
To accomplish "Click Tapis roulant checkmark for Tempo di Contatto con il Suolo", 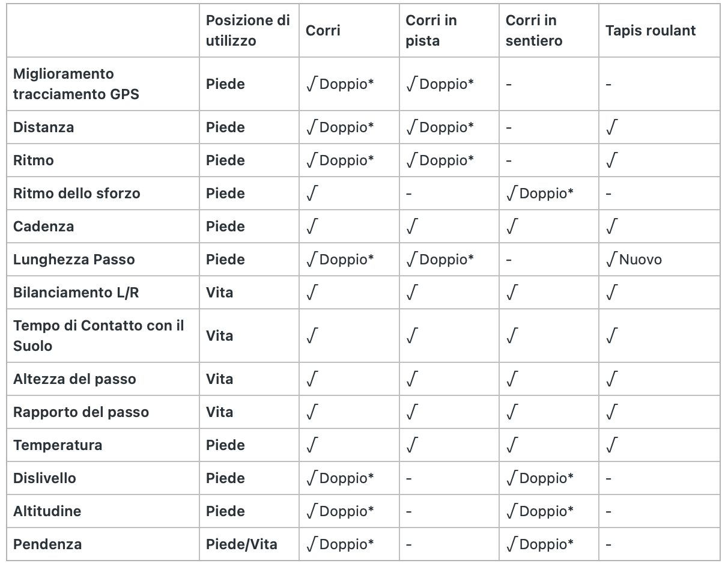I will click(611, 336).
